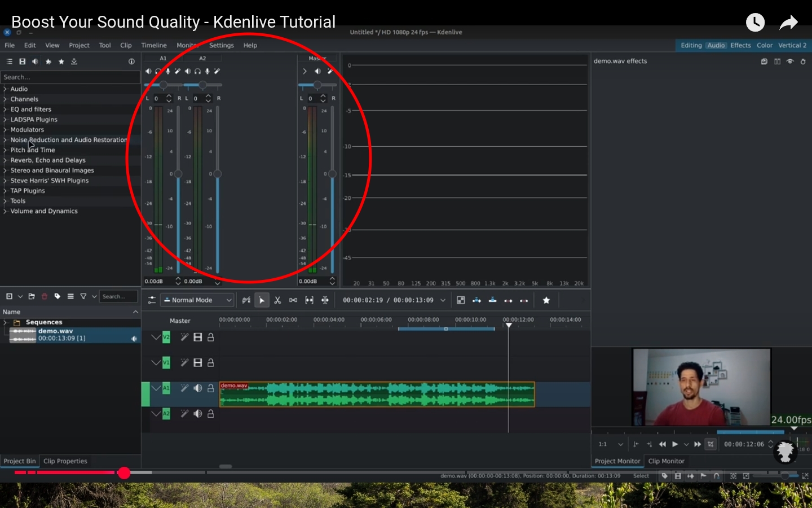The width and height of the screenshot is (812, 508).
Task: Click the Insert Clip Zone icon
Action: click(x=476, y=300)
